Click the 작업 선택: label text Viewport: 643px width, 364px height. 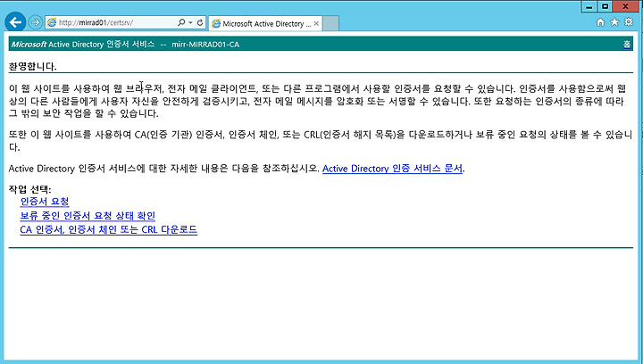[30, 189]
